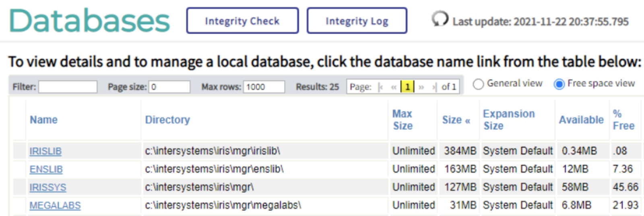644x216 pixels.
Task: Open the Integrity Log
Action: point(357,21)
